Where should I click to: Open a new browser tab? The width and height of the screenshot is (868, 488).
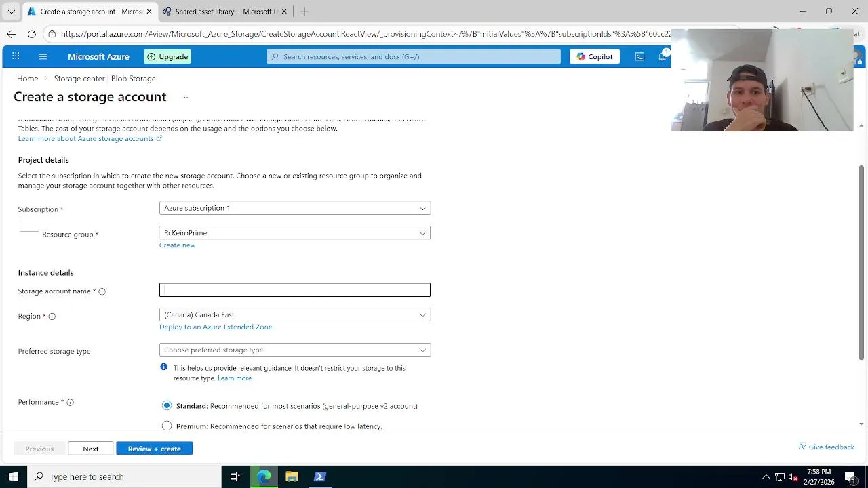coord(304,12)
